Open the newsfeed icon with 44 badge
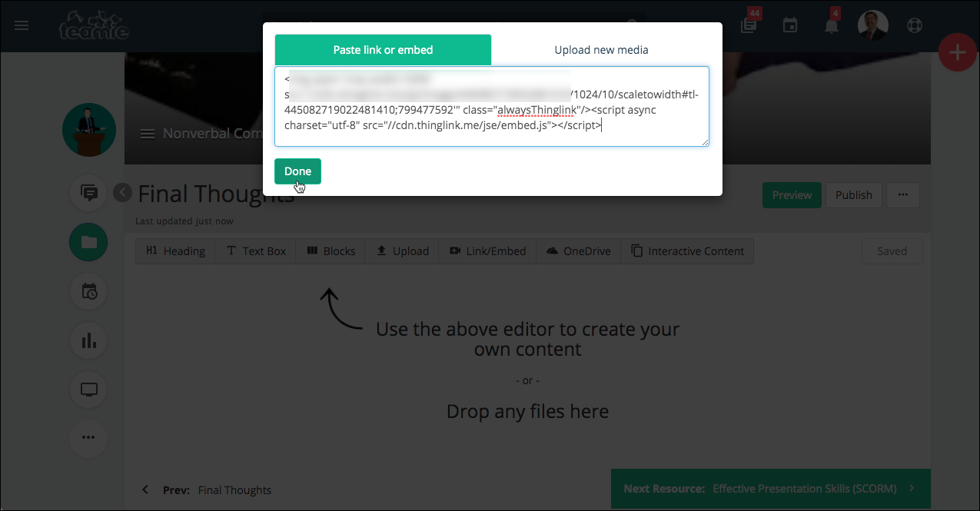This screenshot has height=511, width=980. (749, 25)
